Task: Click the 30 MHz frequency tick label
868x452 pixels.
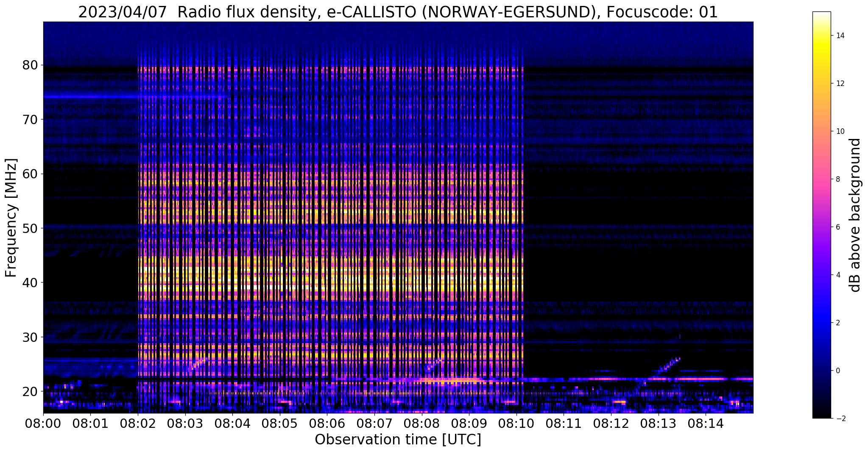Action: point(31,337)
